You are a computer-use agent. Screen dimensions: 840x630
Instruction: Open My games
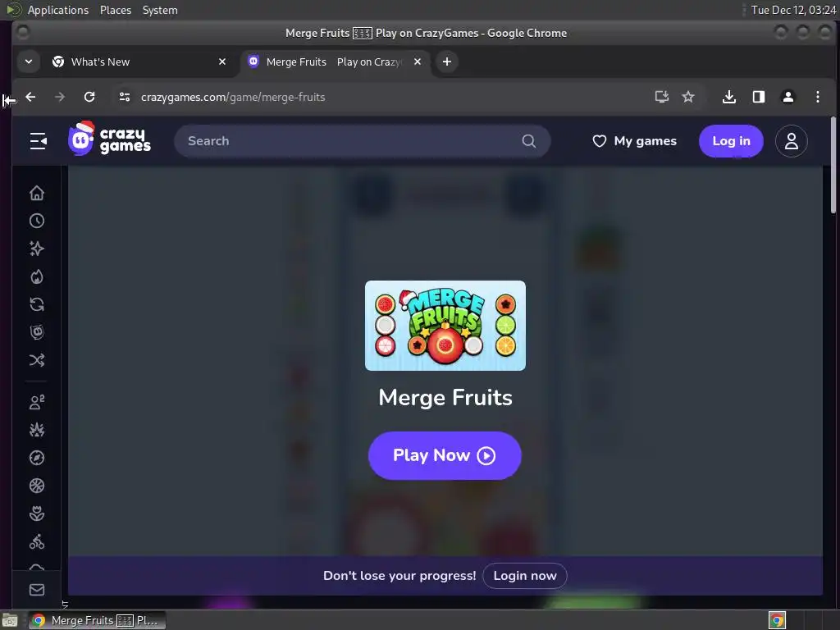[634, 141]
